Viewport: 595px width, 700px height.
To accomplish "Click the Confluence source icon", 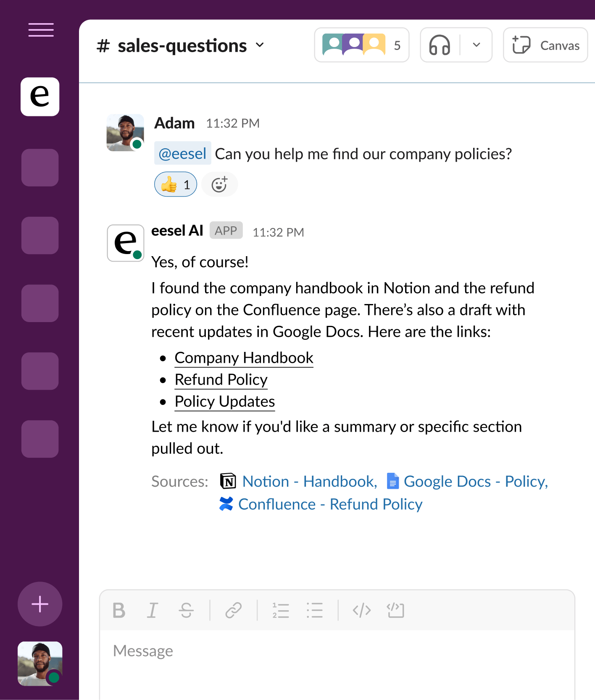I will (226, 504).
